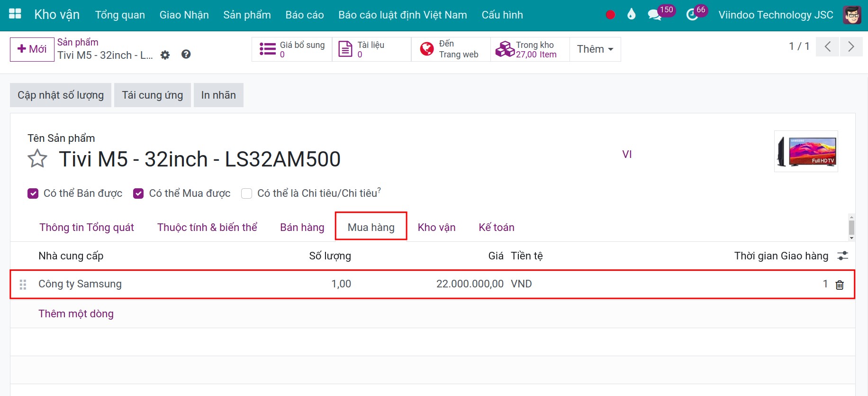
Task: Click the red recording indicator icon
Action: (x=610, y=15)
